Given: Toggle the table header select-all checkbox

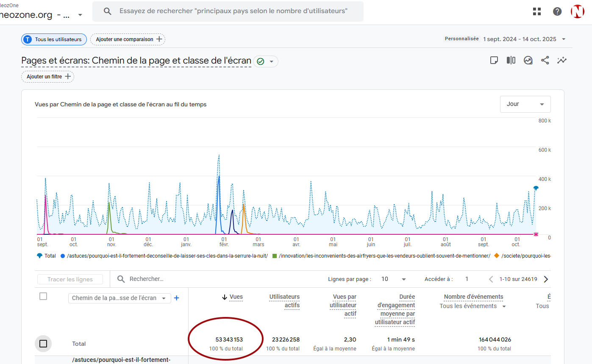Looking at the screenshot, I should click(x=43, y=296).
